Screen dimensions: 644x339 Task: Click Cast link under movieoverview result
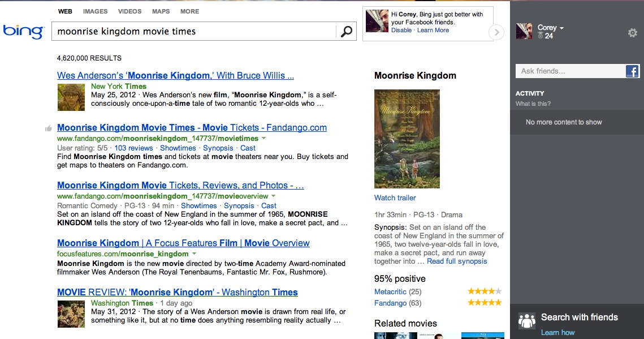(269, 205)
